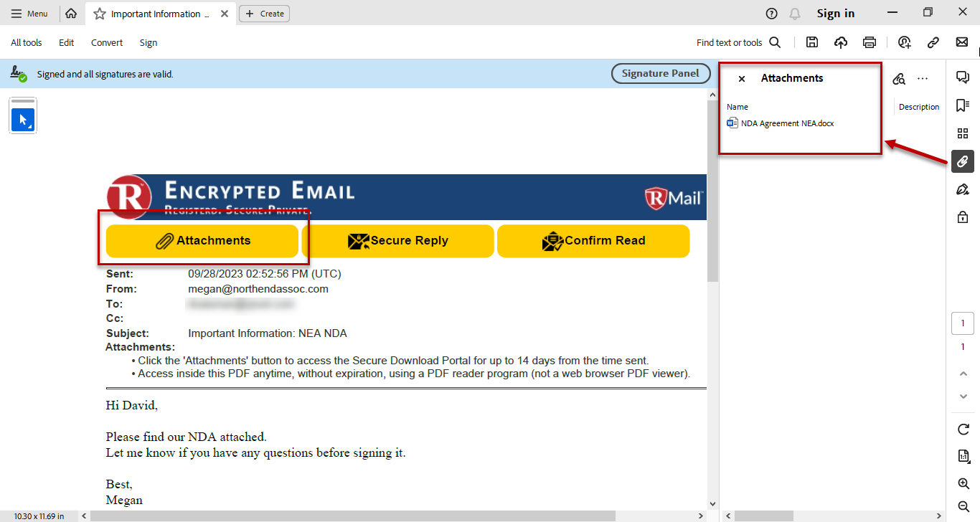
Task: Click the upload to cloud icon
Action: tap(841, 42)
